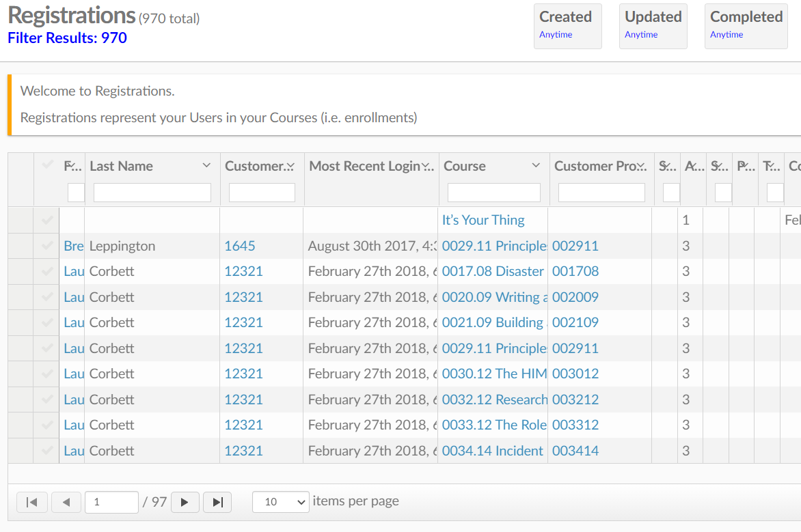Select row checkmark for 0021.09 Building
Viewport: 801px width, 532px height.
[x=47, y=322]
